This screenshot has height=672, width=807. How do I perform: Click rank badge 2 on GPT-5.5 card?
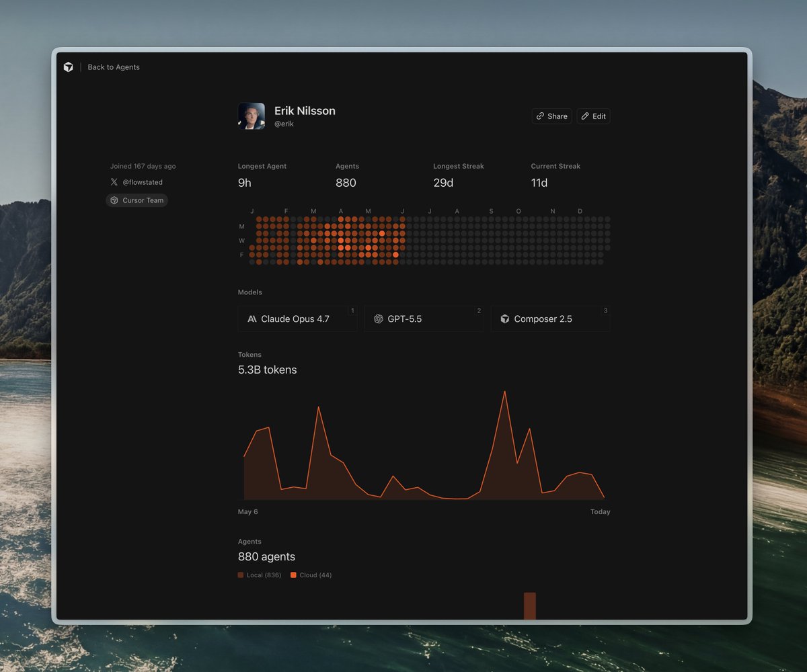pyautogui.click(x=479, y=310)
